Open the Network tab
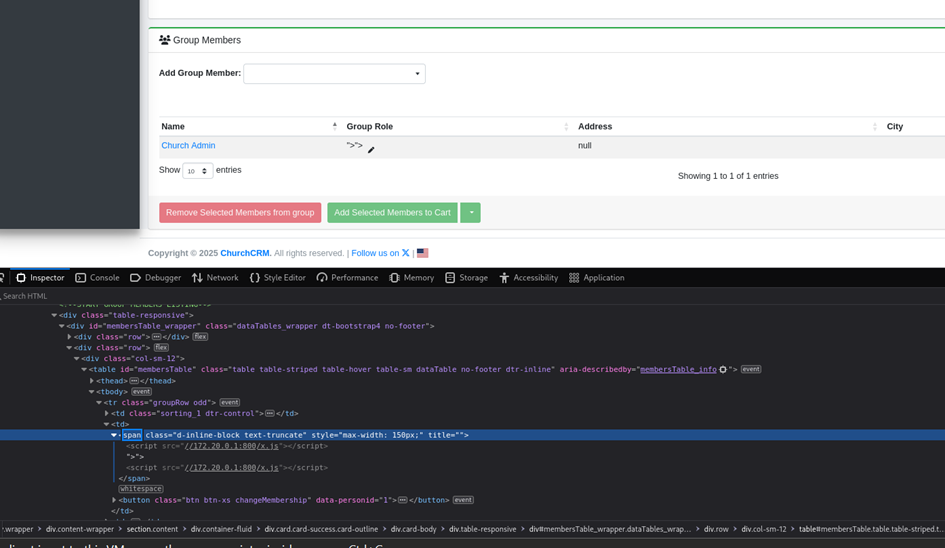Screen dimensions: 945x548 pyautogui.click(x=215, y=278)
